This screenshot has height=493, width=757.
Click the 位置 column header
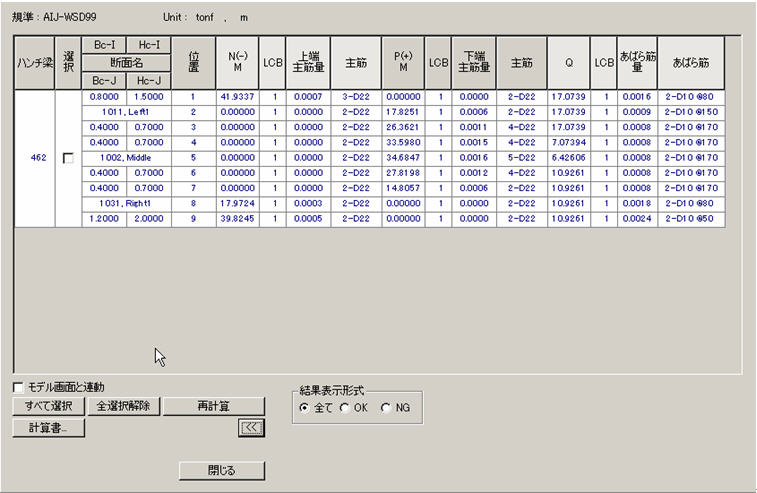coord(193,63)
